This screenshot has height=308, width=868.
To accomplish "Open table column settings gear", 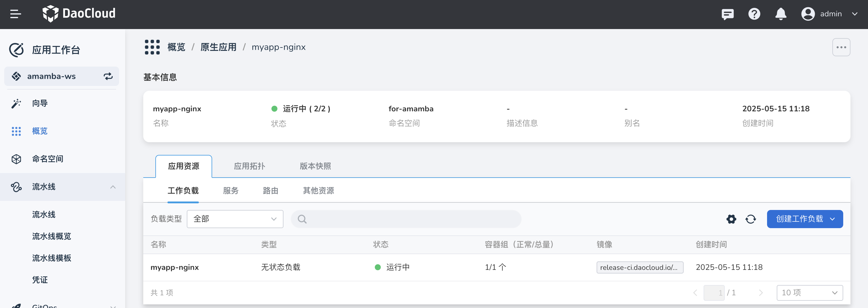I will (x=731, y=219).
